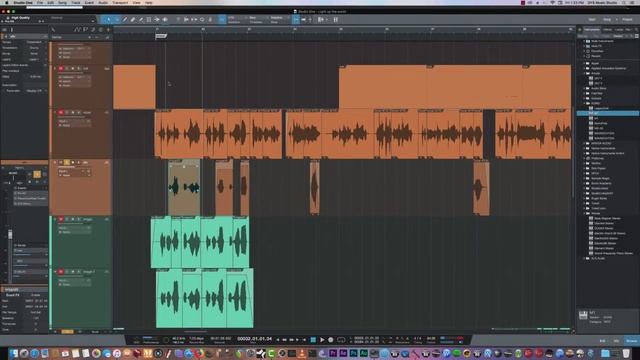The width and height of the screenshot is (640, 360).
Task: Click the time position display in the transport
Action: coord(254,339)
